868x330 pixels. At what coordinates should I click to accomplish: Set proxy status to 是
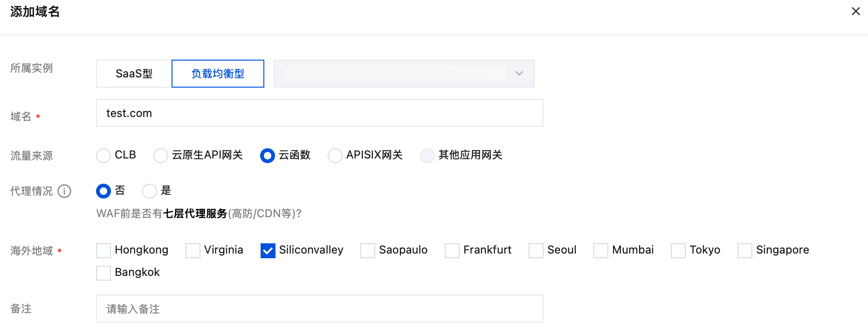(150, 191)
